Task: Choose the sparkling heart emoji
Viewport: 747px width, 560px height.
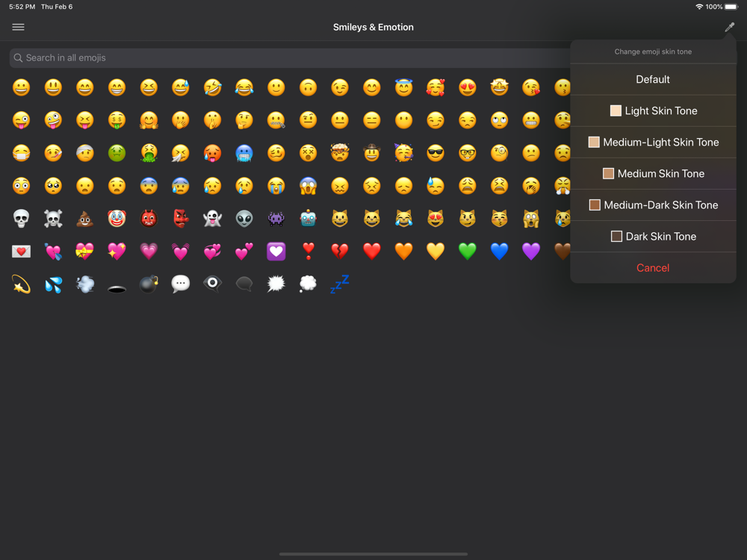Action: [x=117, y=251]
